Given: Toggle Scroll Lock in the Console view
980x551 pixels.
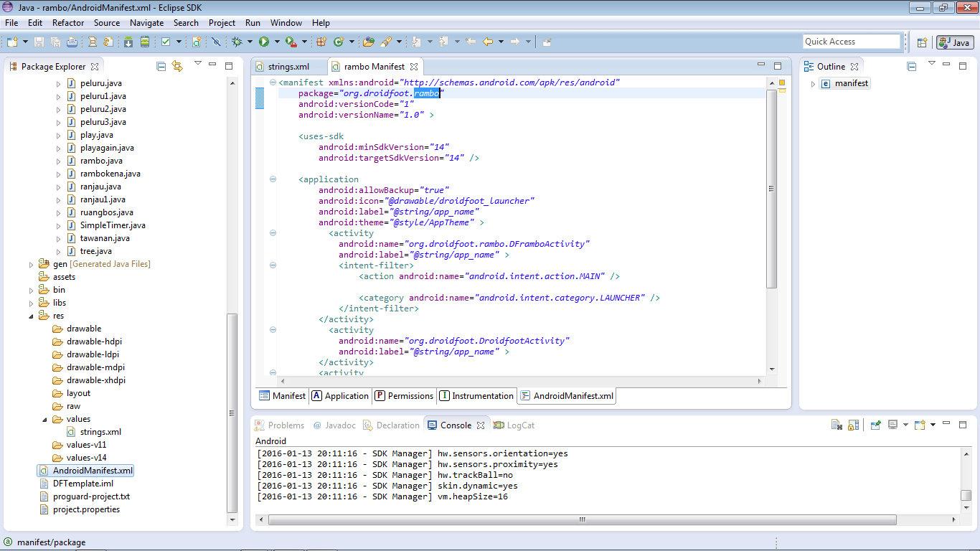Looking at the screenshot, I should (x=853, y=425).
